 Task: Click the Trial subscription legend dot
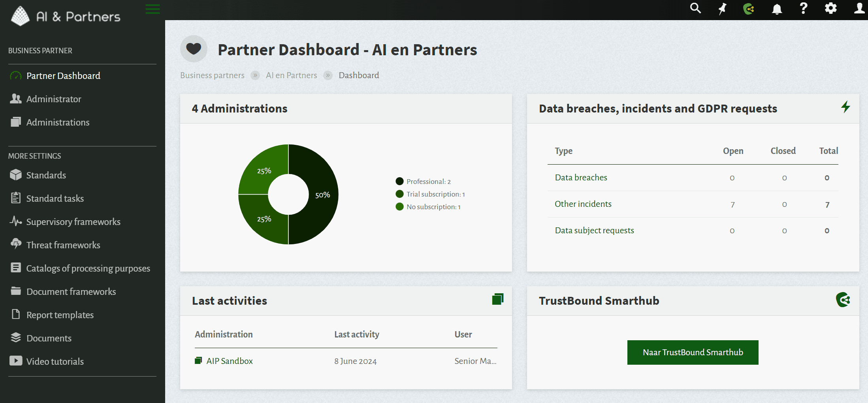[x=399, y=194]
